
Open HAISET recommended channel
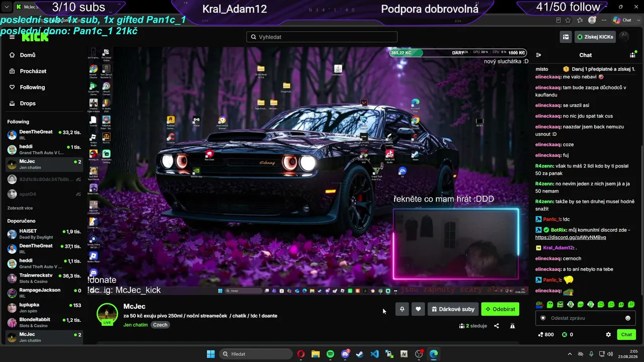44,234
